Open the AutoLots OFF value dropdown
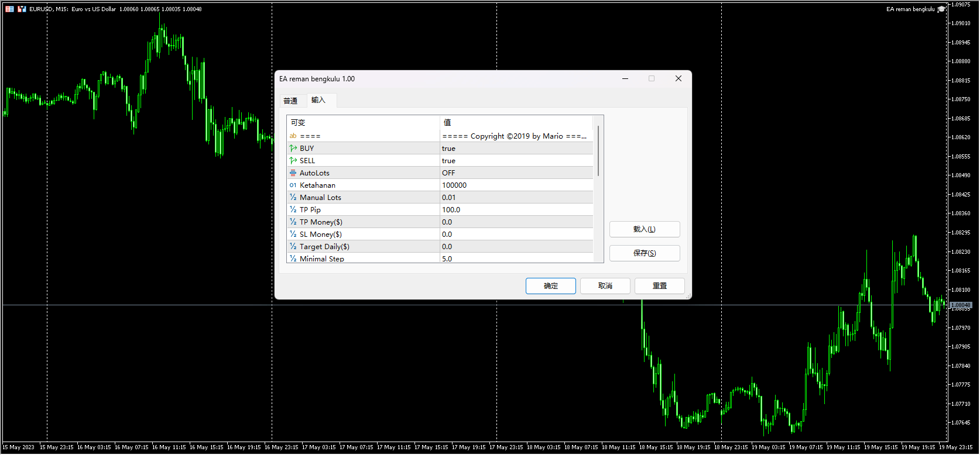The width and height of the screenshot is (980, 455). point(515,173)
